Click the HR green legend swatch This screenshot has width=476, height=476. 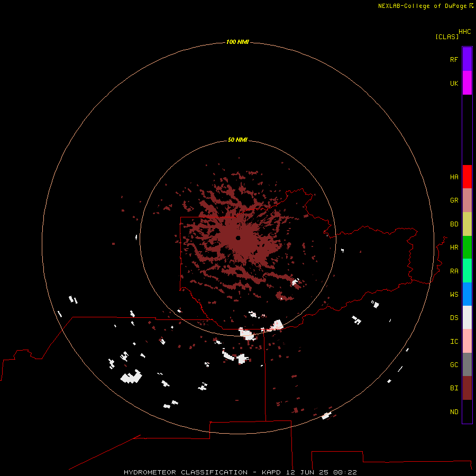pyautogui.click(x=467, y=248)
